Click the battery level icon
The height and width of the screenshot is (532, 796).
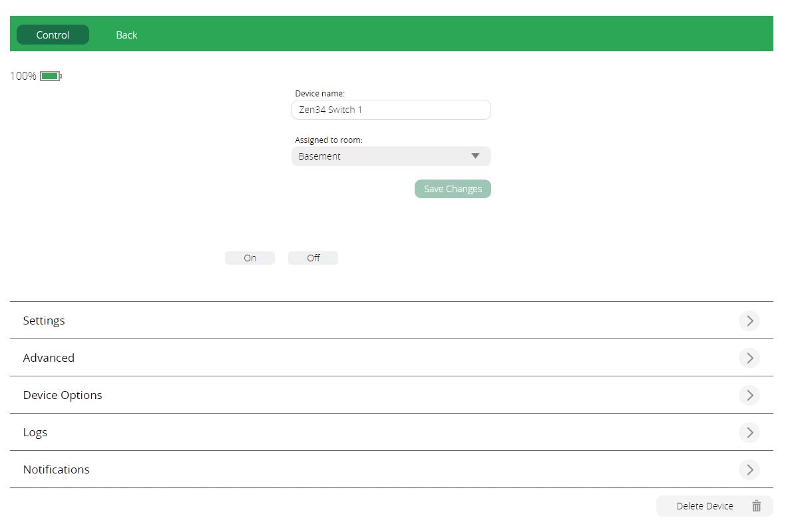coord(51,76)
